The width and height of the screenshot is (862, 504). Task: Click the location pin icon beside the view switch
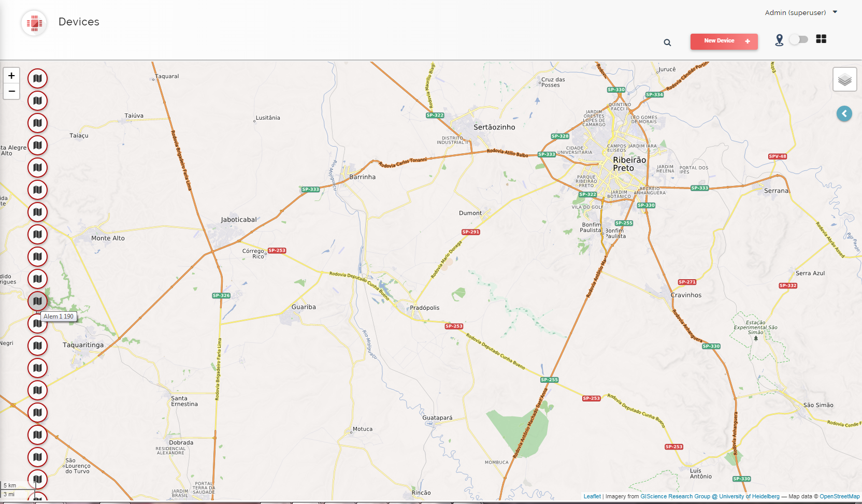pos(780,39)
